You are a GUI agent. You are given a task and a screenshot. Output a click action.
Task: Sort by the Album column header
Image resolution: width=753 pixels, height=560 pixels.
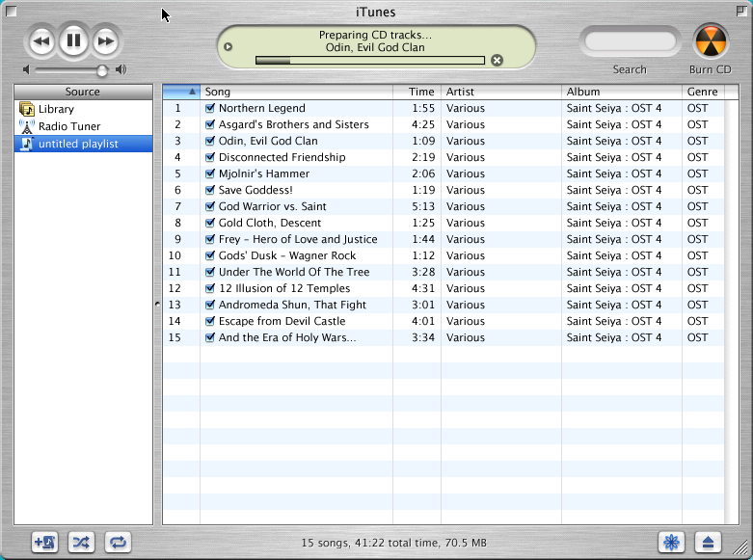coord(622,92)
